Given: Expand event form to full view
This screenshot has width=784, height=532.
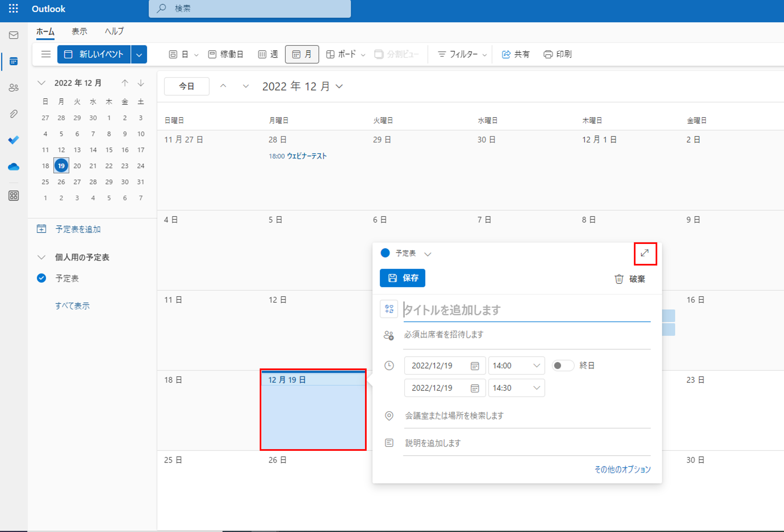Looking at the screenshot, I should (645, 253).
